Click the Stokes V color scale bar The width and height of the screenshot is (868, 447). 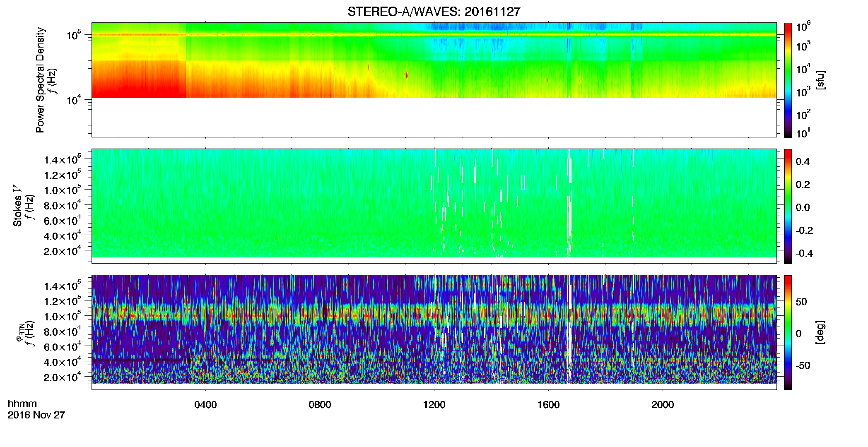[788, 206]
